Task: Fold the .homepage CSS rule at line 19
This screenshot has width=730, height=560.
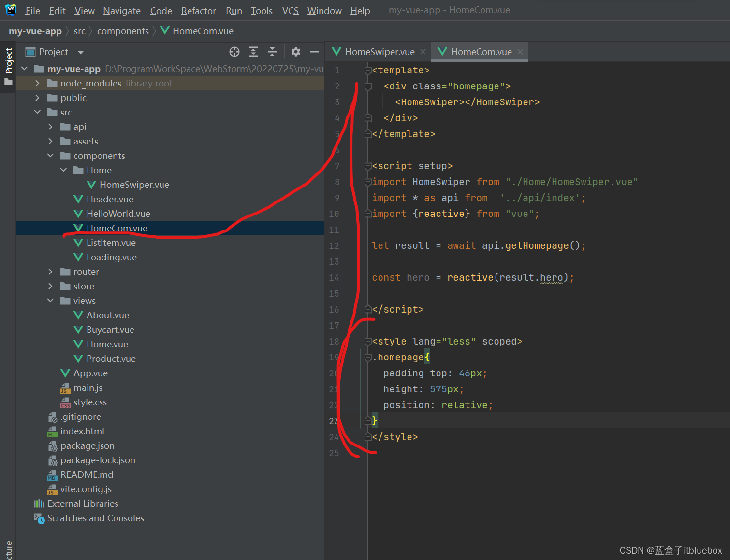Action: pyautogui.click(x=368, y=358)
